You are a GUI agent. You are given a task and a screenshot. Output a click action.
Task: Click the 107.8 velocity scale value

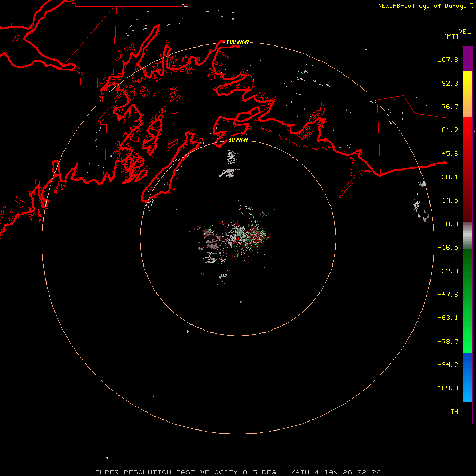click(448, 59)
